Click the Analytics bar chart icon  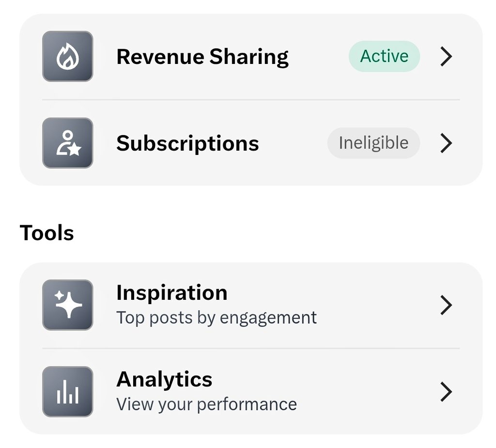tap(67, 391)
